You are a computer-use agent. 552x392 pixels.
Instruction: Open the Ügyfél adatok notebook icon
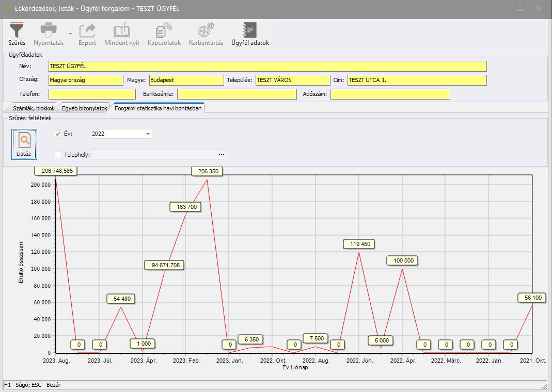250,31
